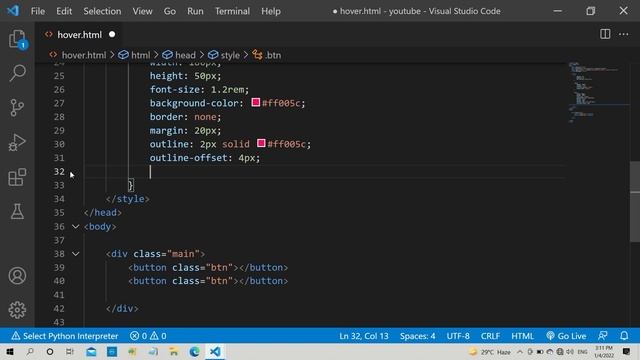The image size is (640, 360).
Task: Collapse the div class main fold arrow
Action: tap(76, 254)
